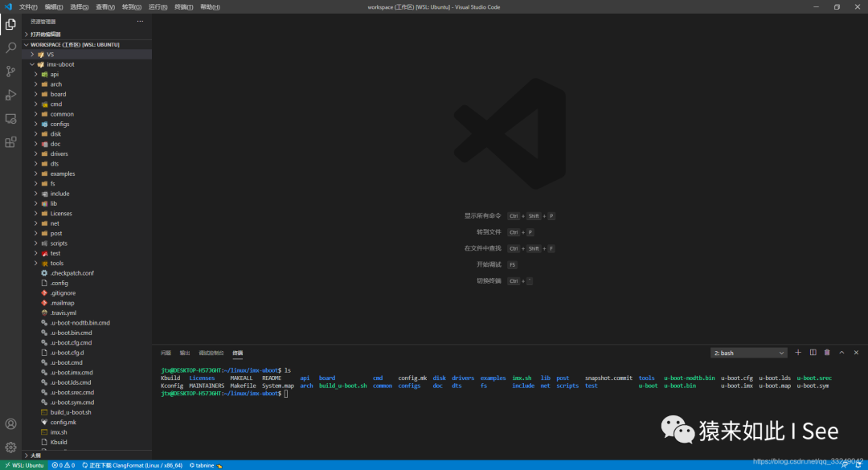
Task: Click the WSL: Ubuntu remote indicator
Action: [24, 465]
